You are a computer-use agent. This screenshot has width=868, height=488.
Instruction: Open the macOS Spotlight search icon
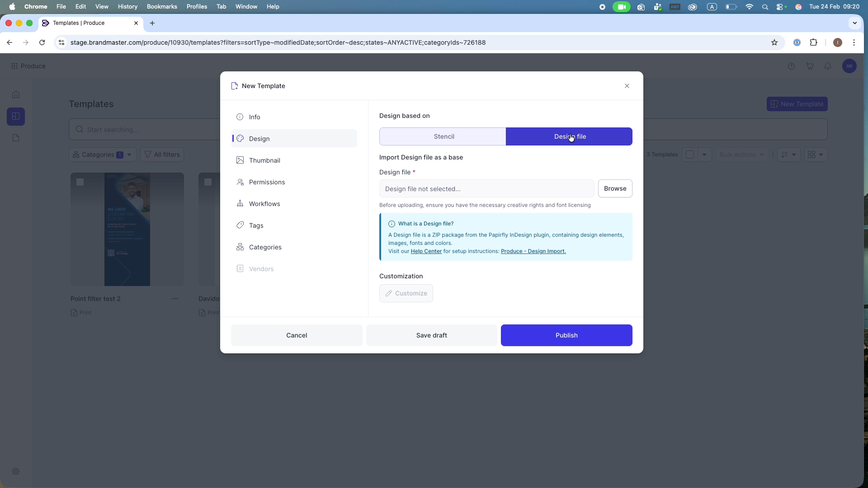tap(765, 7)
